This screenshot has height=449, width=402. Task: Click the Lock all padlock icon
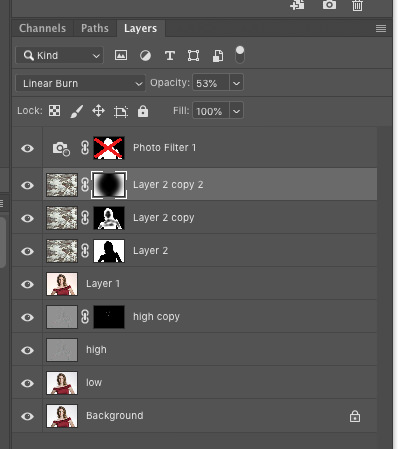pos(143,111)
